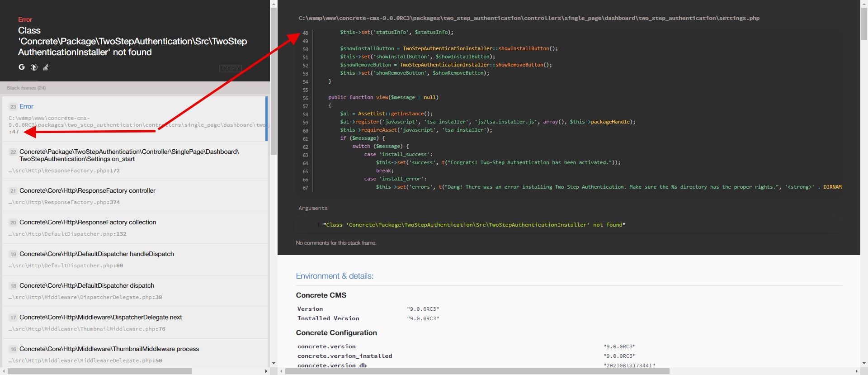Click the code line with 'install_success' case
Viewport: 868px width, 375px height.
398,154
